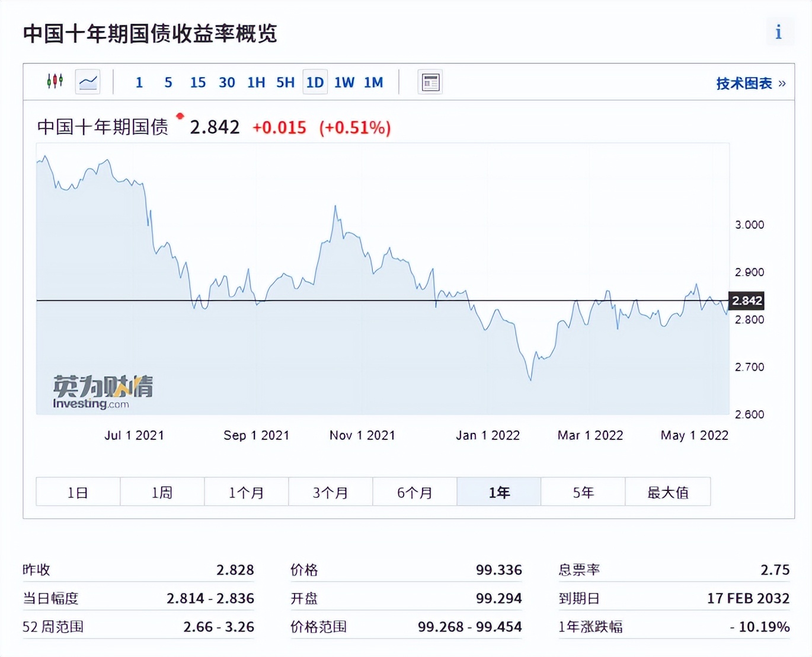Click the information "i" icon
This screenshot has width=812, height=657.
[x=778, y=32]
